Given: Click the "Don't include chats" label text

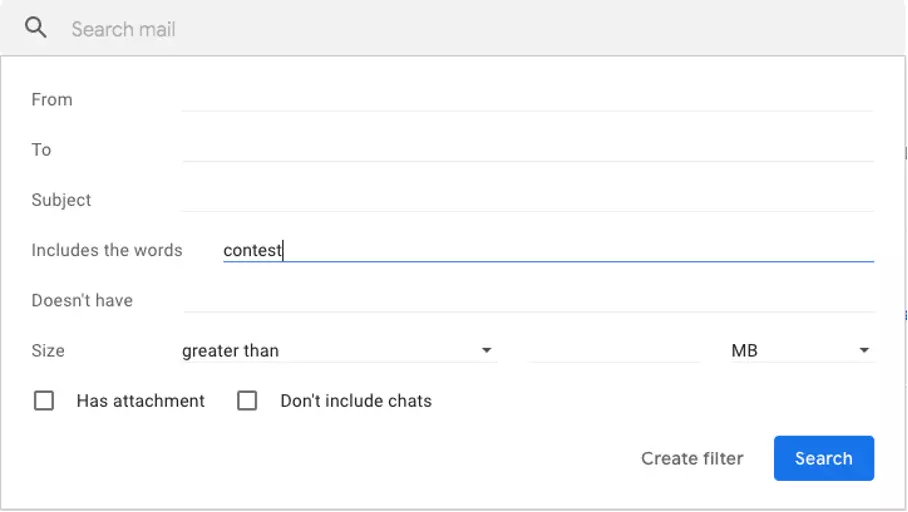Looking at the screenshot, I should 356,401.
